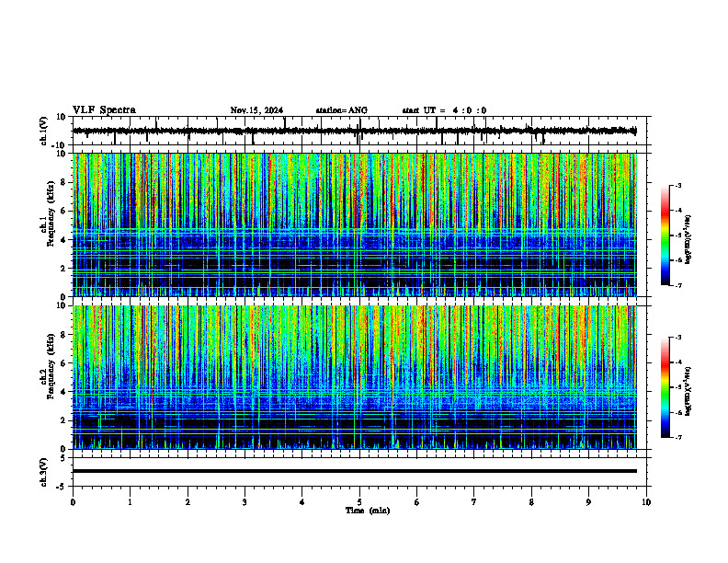The height and width of the screenshot is (563, 728).
Task: Click the "-7" label on ch.2 color bar
Action: click(678, 437)
